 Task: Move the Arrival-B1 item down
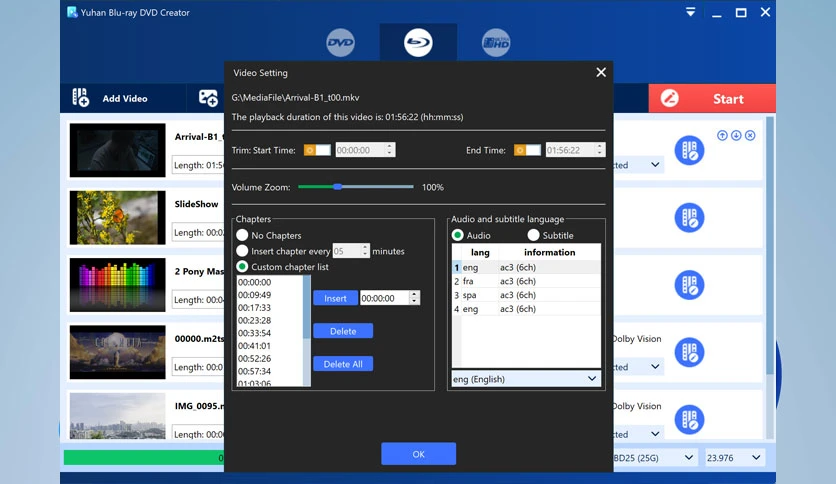click(x=736, y=135)
